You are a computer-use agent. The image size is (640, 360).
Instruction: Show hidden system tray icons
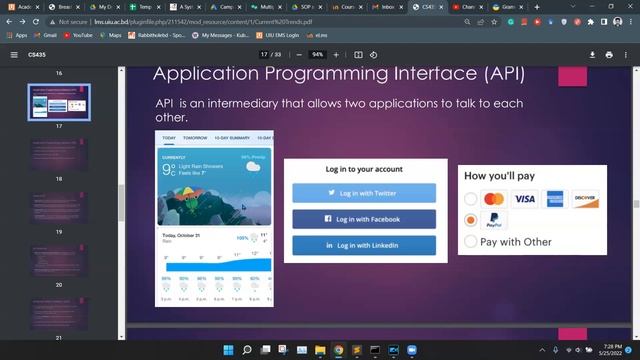coord(542,350)
